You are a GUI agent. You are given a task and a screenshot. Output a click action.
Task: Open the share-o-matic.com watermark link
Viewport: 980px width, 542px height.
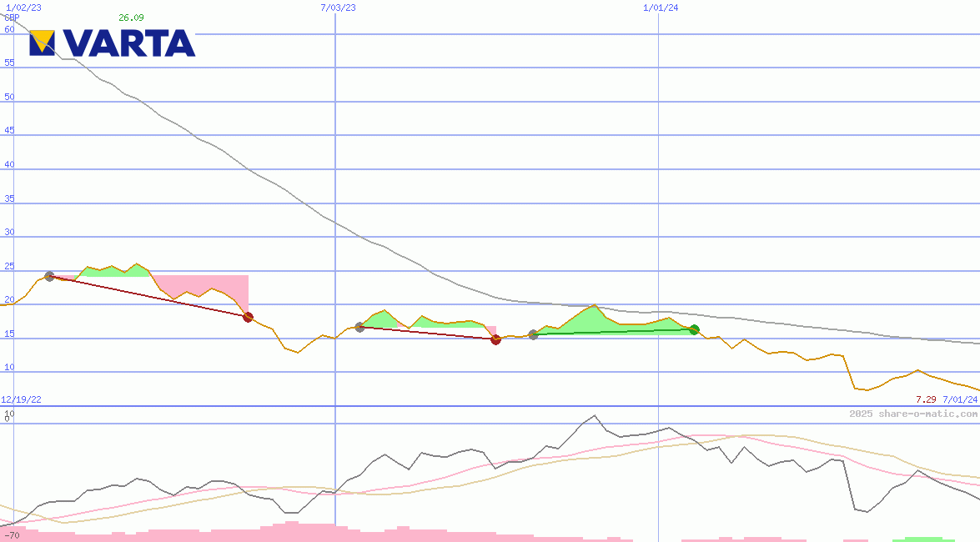913,414
